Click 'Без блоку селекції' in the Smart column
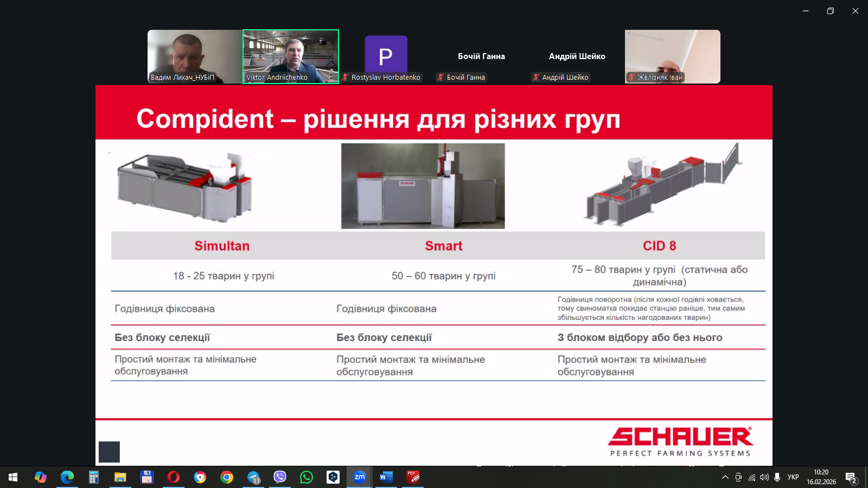Screen dimensions: 868x488 [x=384, y=337]
